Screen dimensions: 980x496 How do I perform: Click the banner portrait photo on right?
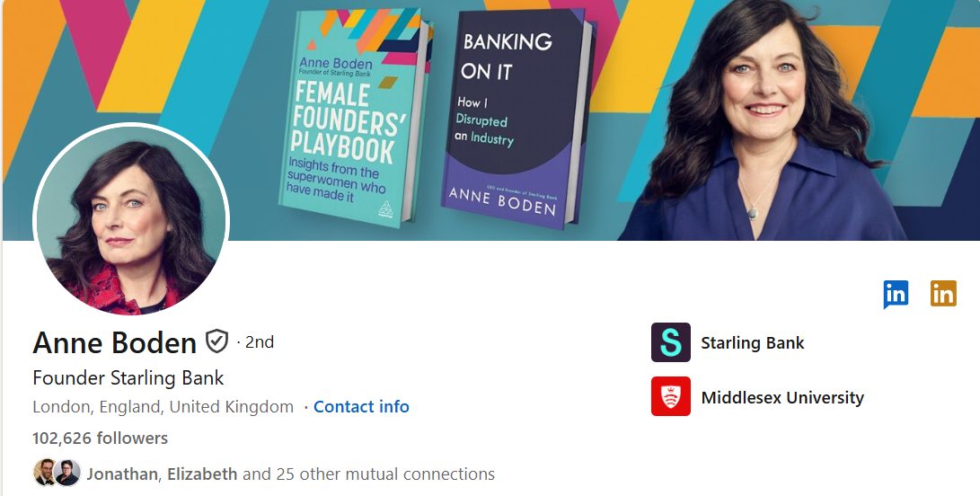pos(763,120)
